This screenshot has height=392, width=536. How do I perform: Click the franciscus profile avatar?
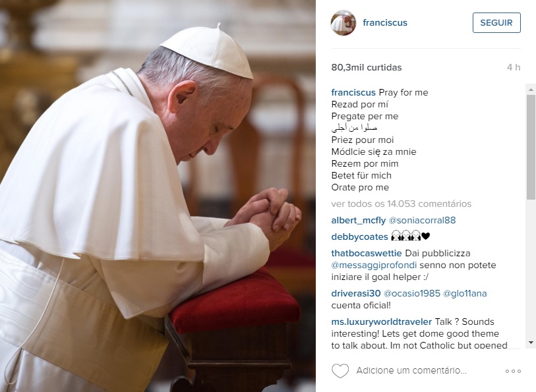click(x=343, y=22)
